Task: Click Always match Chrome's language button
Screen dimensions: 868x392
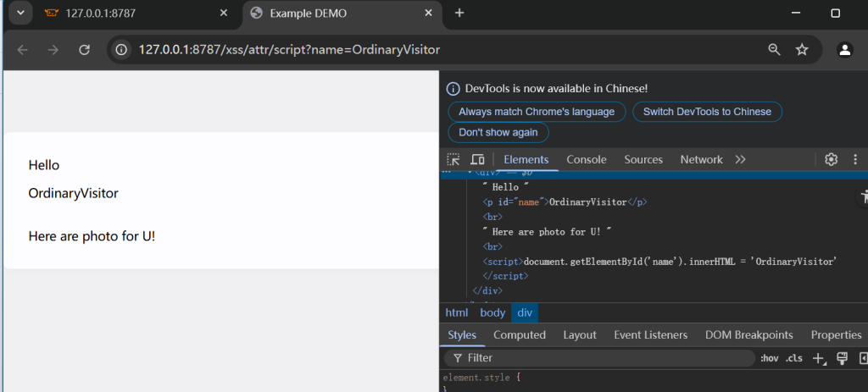Action: (537, 112)
